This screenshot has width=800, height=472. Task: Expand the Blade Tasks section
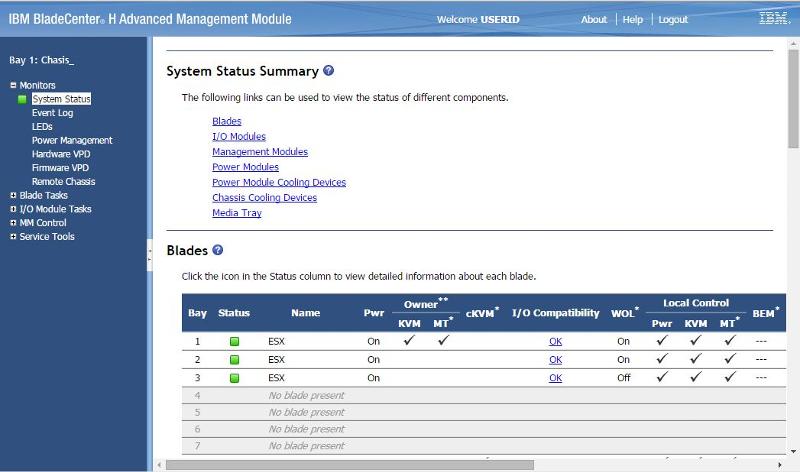(x=13, y=195)
